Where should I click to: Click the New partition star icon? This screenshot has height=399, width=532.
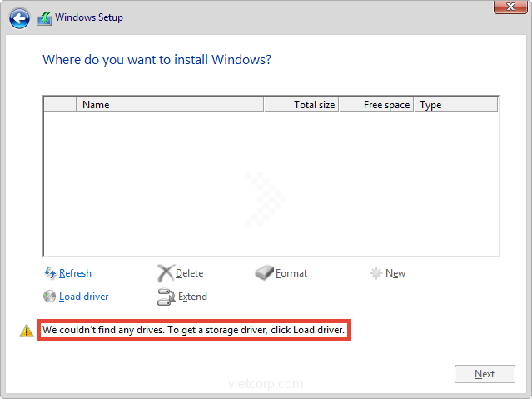(376, 273)
